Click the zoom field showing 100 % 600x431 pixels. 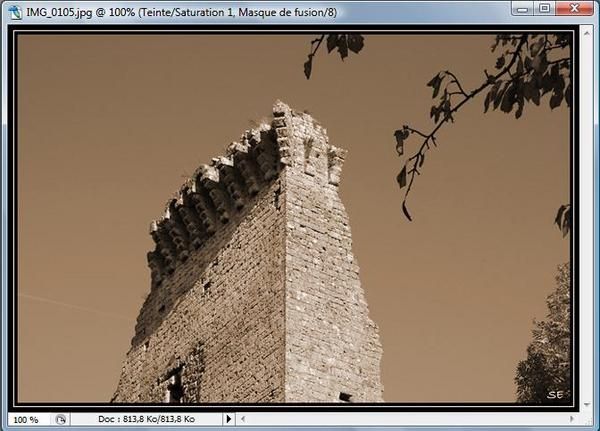pos(29,419)
